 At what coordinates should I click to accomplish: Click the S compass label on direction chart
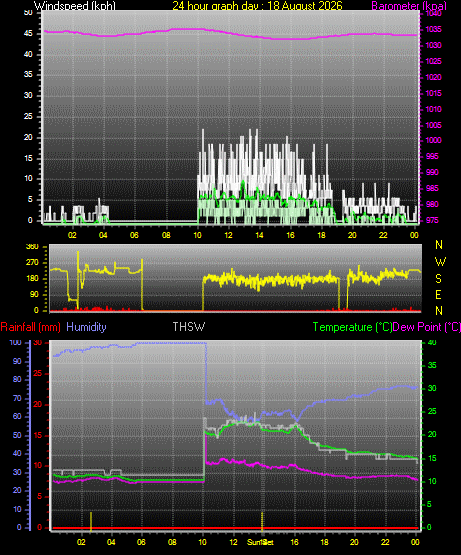click(438, 279)
